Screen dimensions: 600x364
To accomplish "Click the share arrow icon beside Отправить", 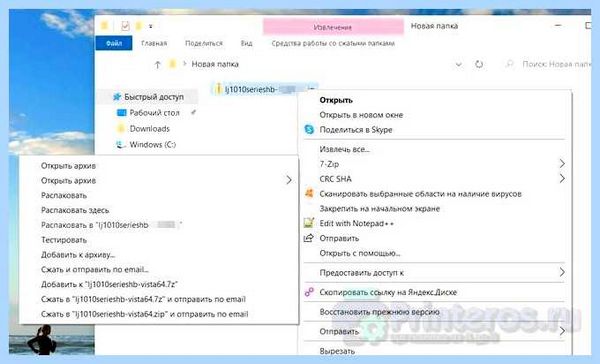I will (x=309, y=238).
